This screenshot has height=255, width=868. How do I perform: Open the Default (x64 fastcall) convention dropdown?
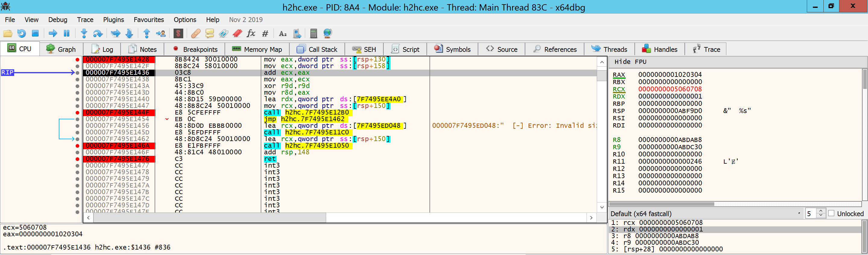706,214
